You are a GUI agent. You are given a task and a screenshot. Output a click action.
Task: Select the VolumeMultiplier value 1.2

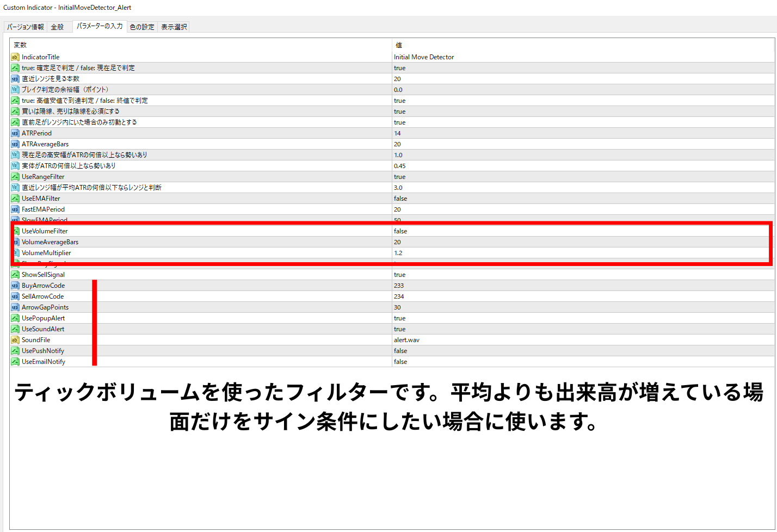pyautogui.click(x=398, y=253)
